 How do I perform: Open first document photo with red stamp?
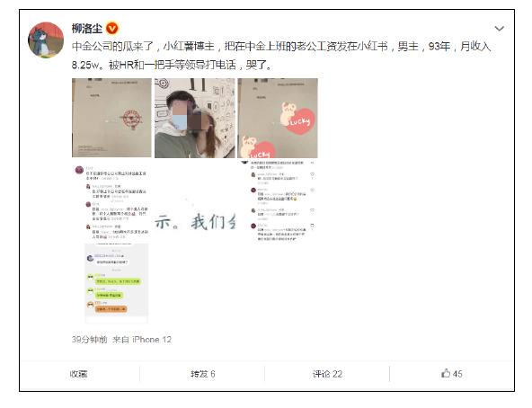point(111,118)
